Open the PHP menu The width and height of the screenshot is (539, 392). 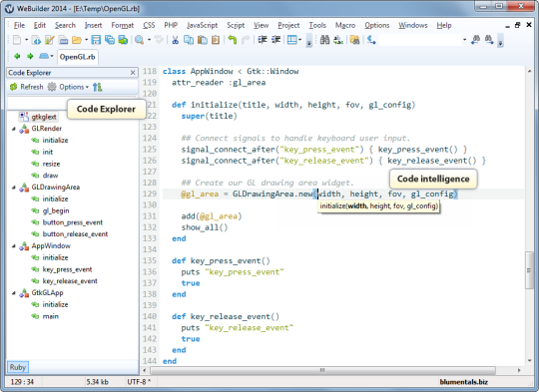pos(171,25)
